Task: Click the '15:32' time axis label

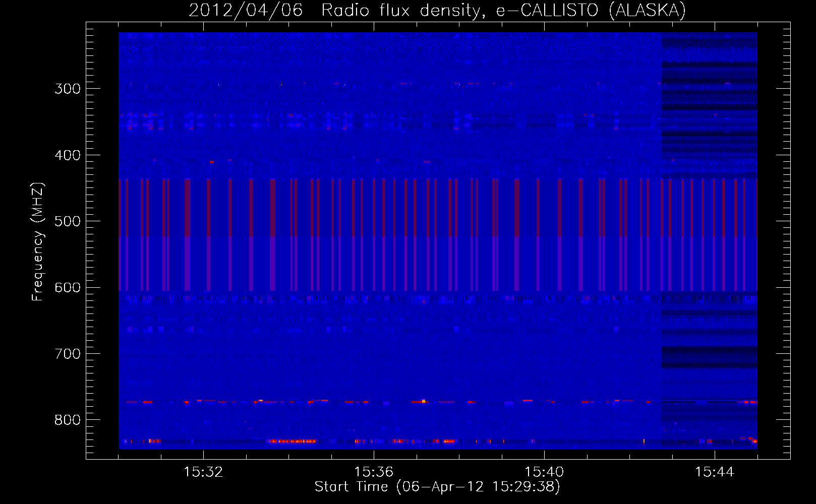Action: pyautogui.click(x=203, y=472)
